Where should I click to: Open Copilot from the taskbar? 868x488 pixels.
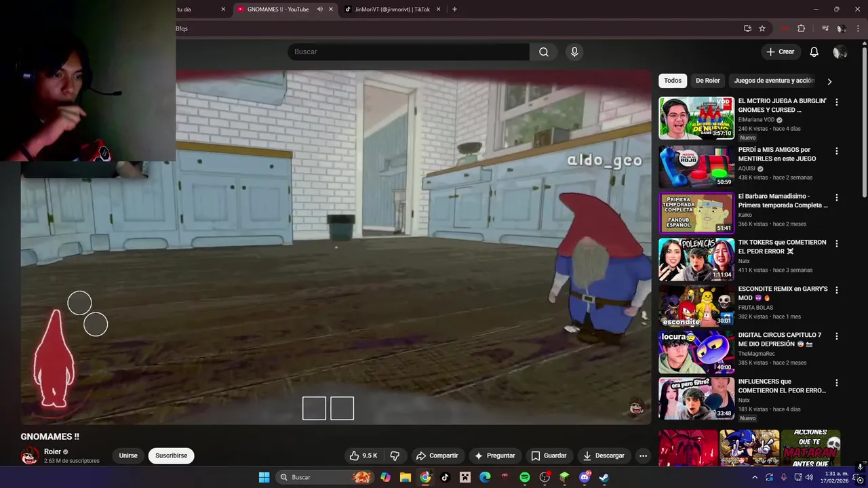point(385,477)
